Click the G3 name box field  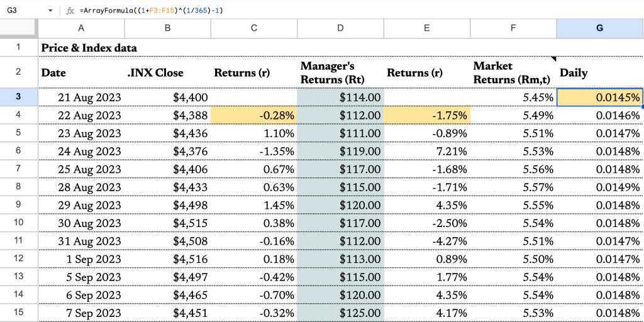[x=22, y=11]
